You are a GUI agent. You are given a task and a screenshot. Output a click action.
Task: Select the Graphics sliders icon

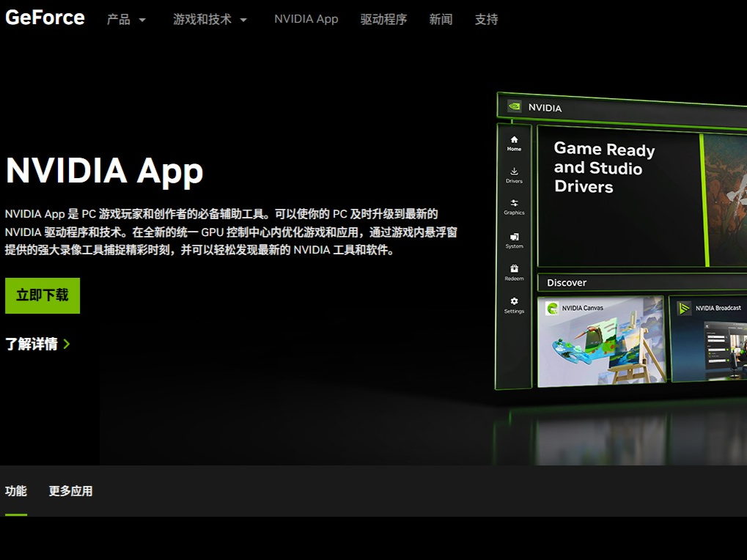tap(514, 204)
